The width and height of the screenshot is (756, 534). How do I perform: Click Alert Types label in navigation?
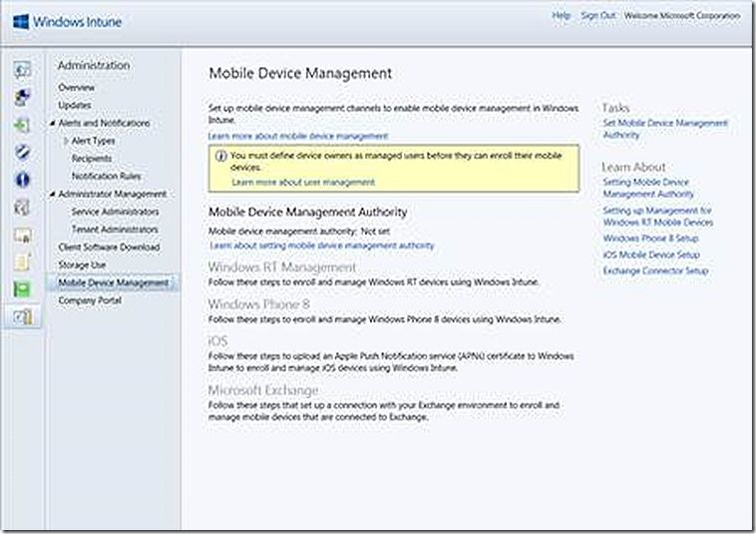pos(93,141)
